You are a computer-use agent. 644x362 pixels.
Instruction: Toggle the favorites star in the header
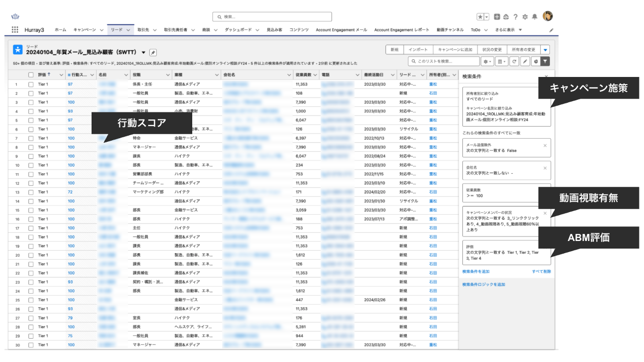pyautogui.click(x=481, y=16)
